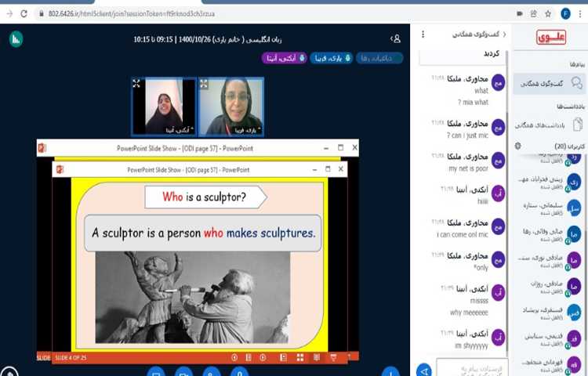Expand the right webcam to fullscreen

click(204, 83)
